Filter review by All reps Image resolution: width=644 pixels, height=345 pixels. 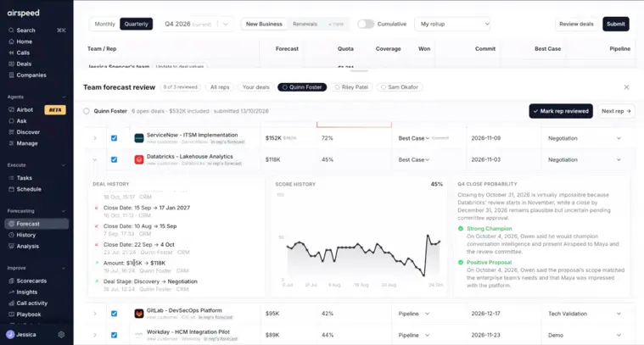(x=220, y=87)
